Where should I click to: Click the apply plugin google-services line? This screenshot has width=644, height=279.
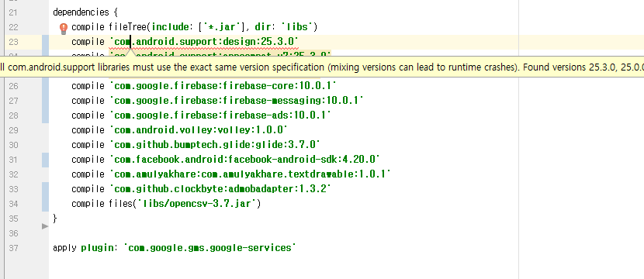pyautogui.click(x=175, y=248)
